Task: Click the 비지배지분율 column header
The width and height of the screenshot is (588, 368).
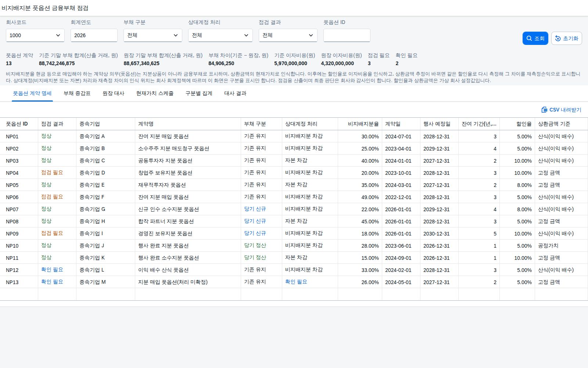Action: pyautogui.click(x=360, y=124)
